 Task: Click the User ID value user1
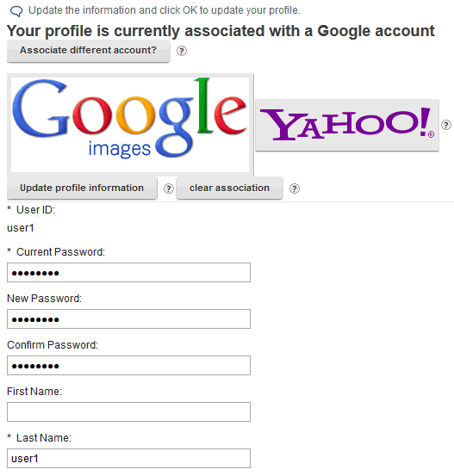pos(21,228)
